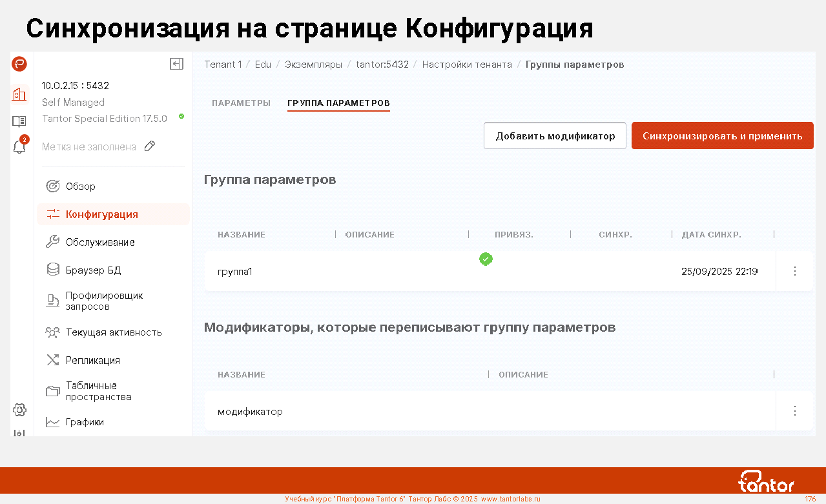Image resolution: width=826 pixels, height=504 pixels.
Task: Go to Обзор in the sidebar
Action: click(x=81, y=186)
